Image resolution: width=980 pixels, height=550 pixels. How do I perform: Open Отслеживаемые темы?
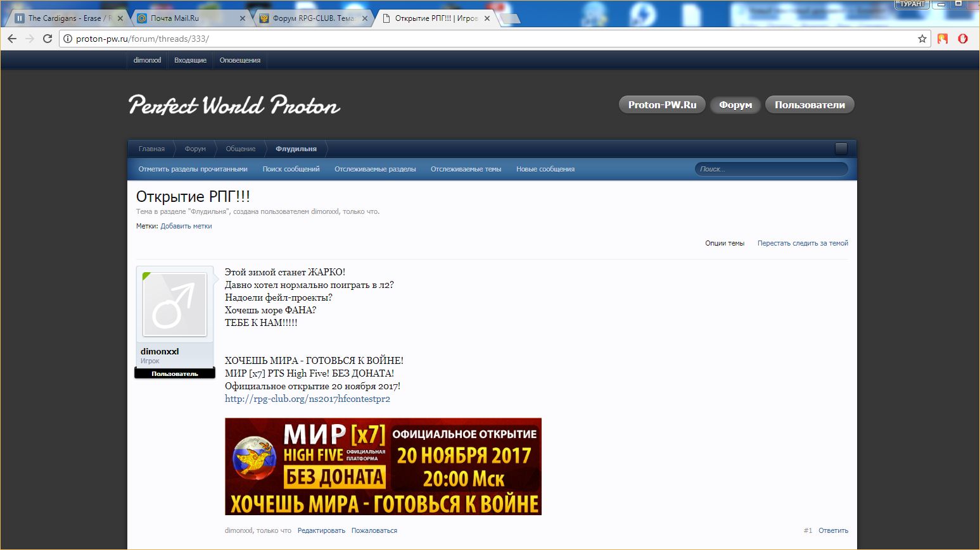click(x=466, y=169)
